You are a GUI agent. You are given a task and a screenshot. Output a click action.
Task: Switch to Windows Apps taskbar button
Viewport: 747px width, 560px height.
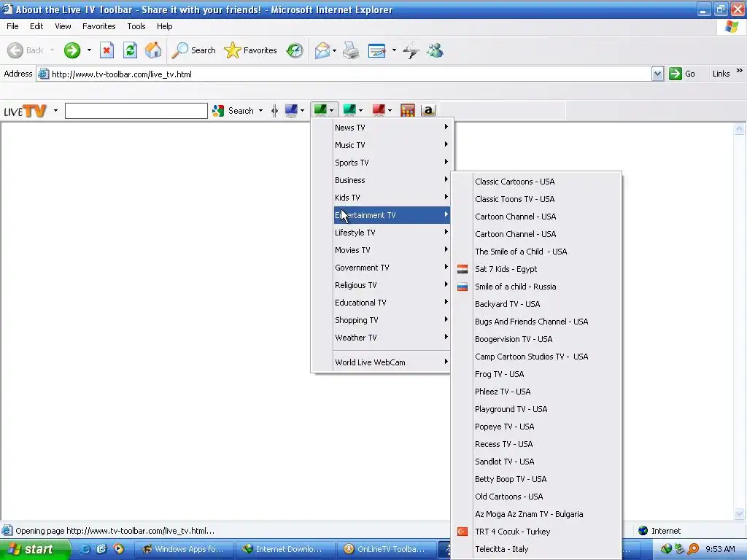tap(183, 549)
